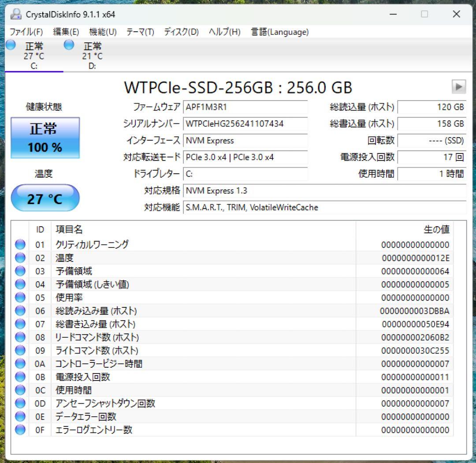Click the blue dot beside クリティカルワーニング
The height and width of the screenshot is (463, 476).
(20, 244)
